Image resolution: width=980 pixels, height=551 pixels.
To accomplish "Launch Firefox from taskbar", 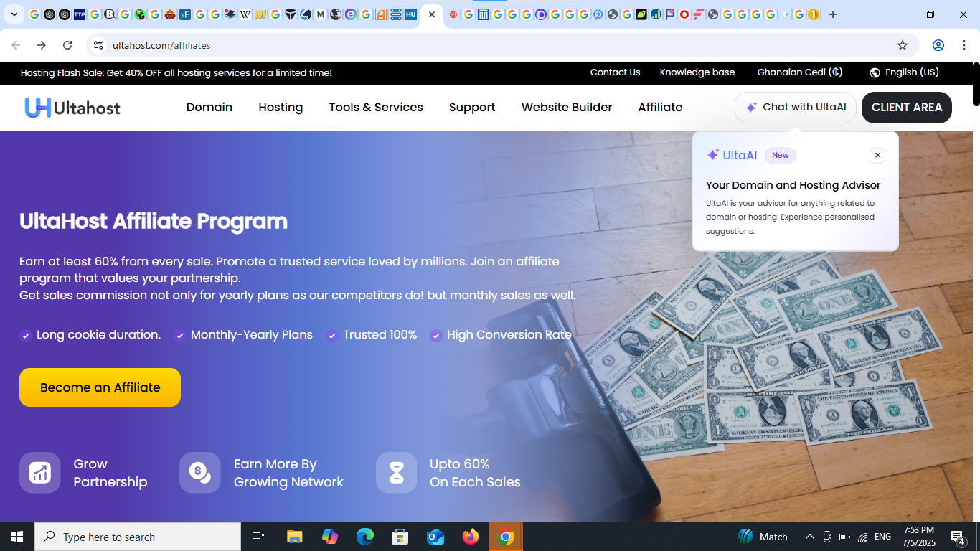I will (x=471, y=537).
